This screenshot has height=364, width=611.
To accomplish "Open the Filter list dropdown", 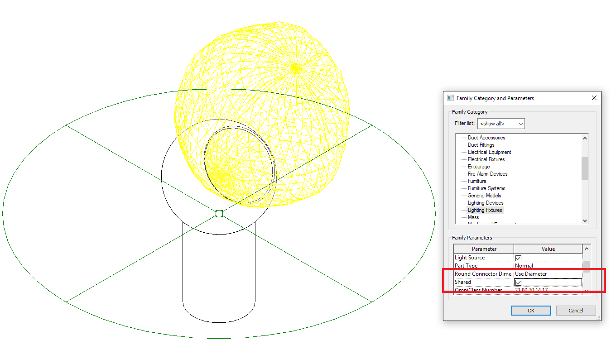I will tap(501, 124).
